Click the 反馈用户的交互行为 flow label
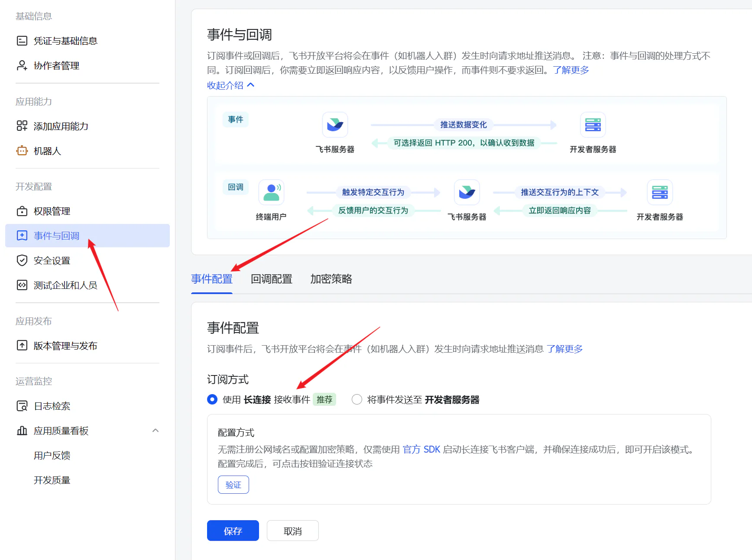 click(x=373, y=210)
